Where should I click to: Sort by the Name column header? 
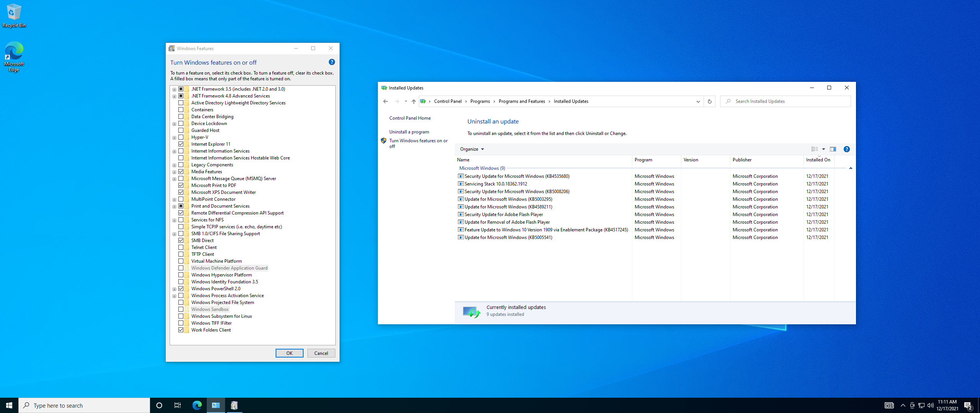544,160
